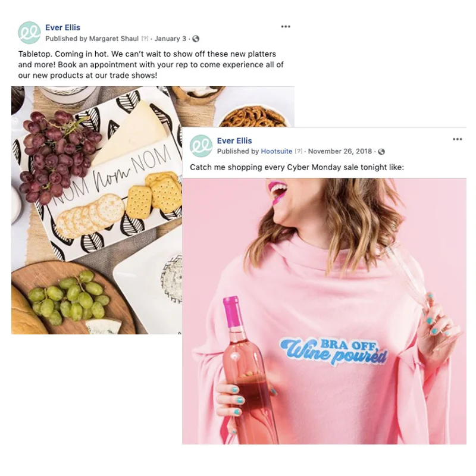Viewport: 476px width, 476px height.
Task: Open the Ever Ellis page name on Cyber Monday post
Action: tap(234, 141)
